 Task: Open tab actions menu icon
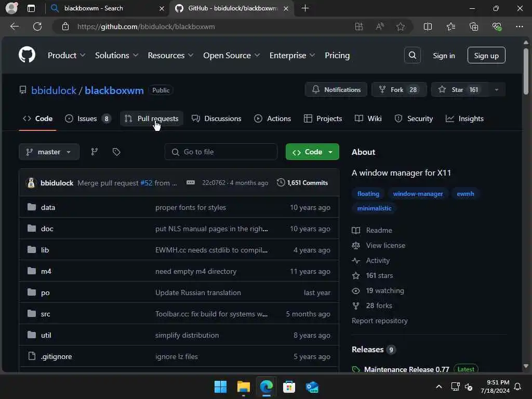click(31, 8)
